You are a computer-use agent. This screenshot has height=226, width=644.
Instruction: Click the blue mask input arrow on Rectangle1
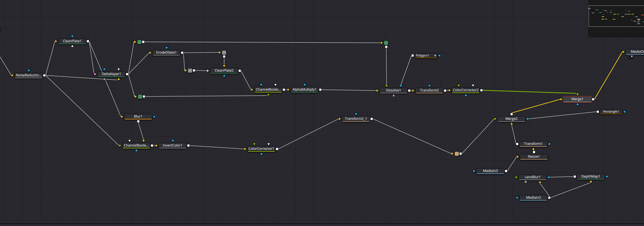[x=624, y=112]
